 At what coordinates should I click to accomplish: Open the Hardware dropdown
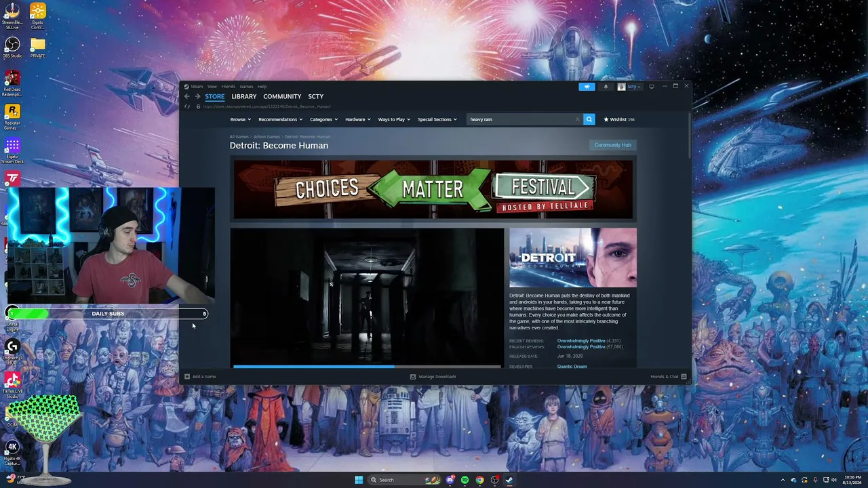point(358,119)
